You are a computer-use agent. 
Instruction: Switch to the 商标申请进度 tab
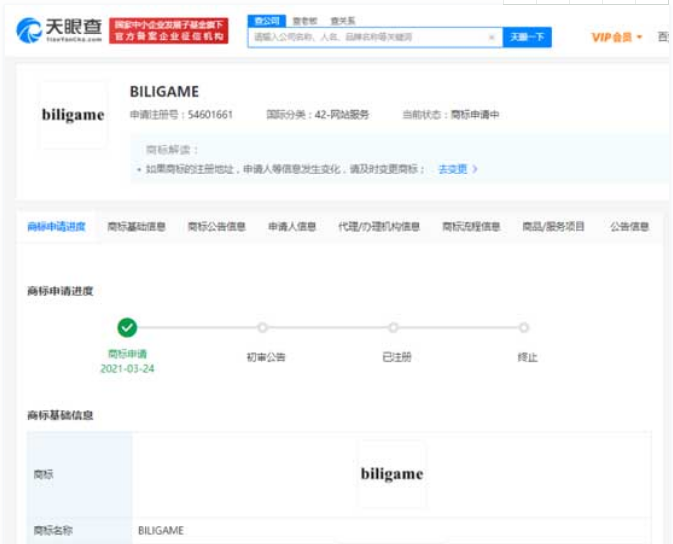(56, 226)
